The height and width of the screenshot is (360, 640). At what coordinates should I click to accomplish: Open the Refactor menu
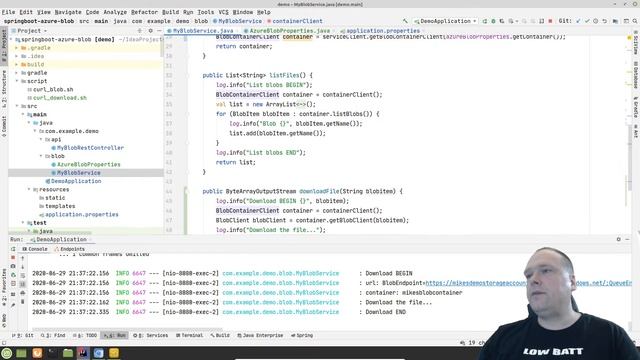click(x=144, y=12)
